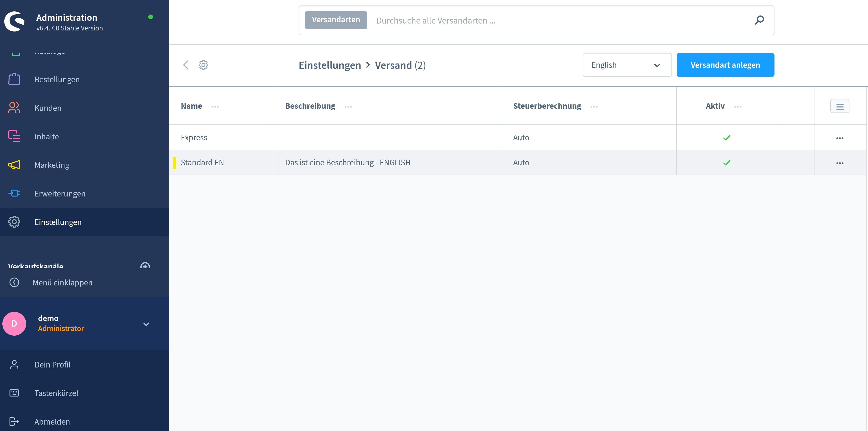Open Tastenkürzel link

tap(56, 393)
